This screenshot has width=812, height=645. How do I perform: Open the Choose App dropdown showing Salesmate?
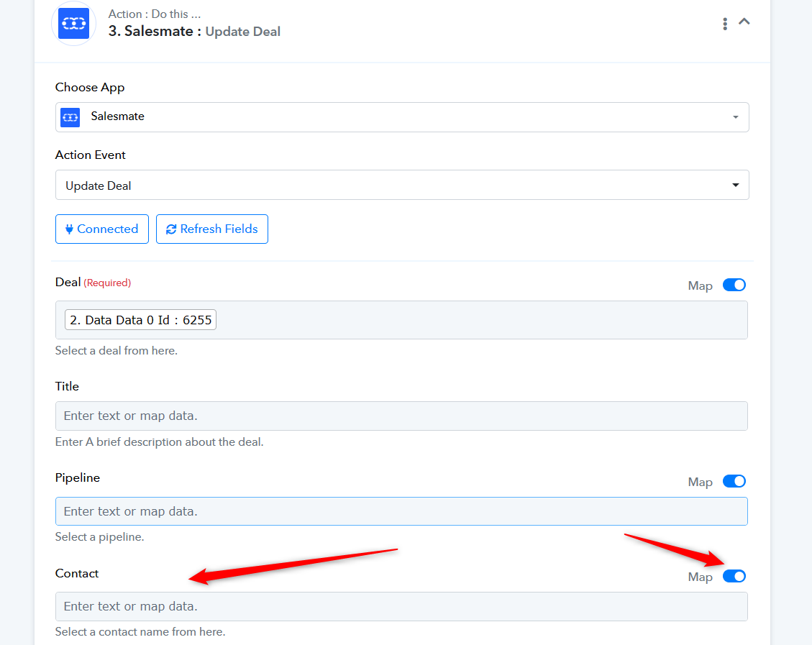point(402,117)
